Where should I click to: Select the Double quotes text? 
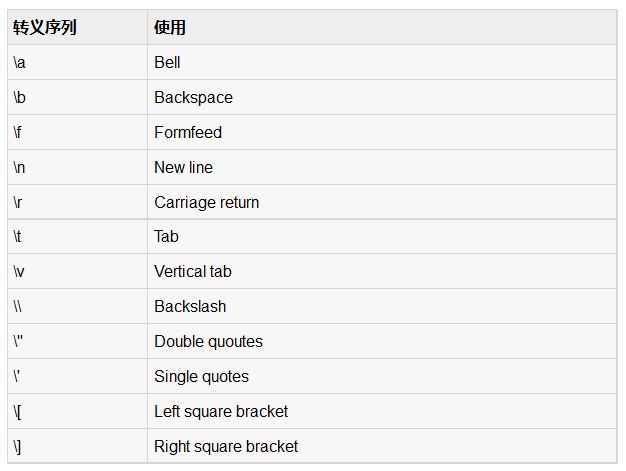point(208,341)
